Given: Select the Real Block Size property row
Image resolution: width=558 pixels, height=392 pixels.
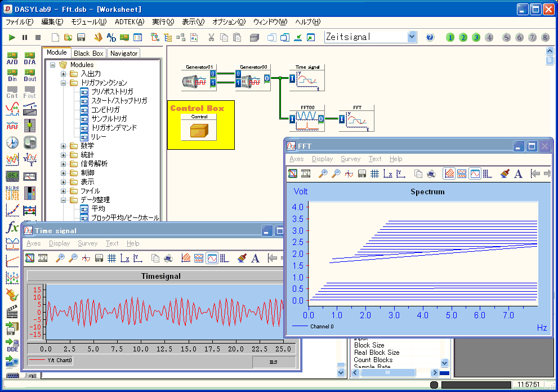Looking at the screenshot, I should pos(377,353).
